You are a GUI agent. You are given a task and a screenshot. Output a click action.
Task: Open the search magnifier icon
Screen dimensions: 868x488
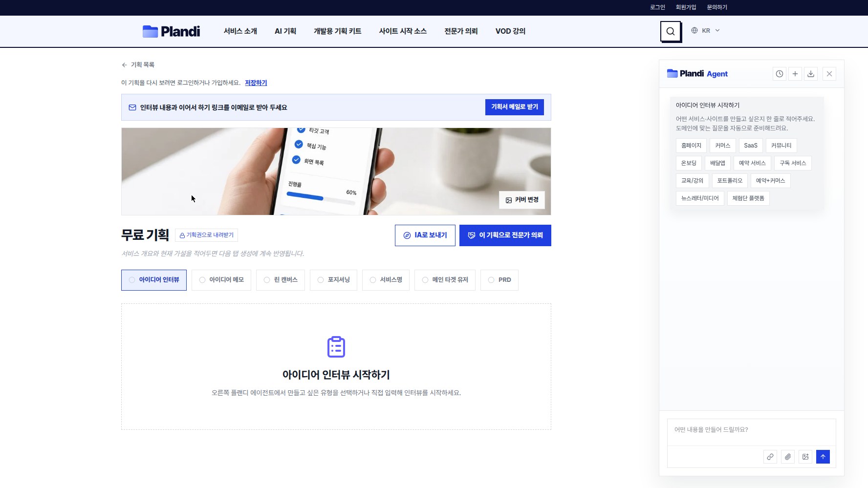(x=671, y=31)
